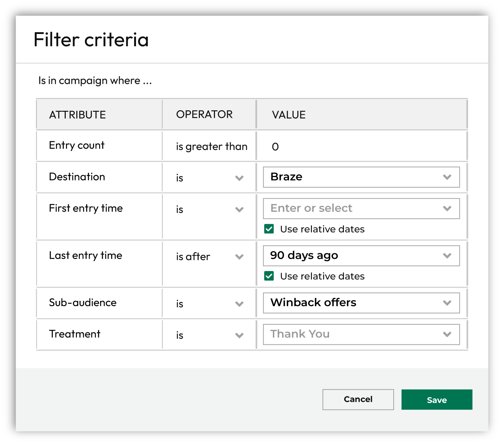
Task: Uncheck Use relative dates for First entry time
Action: point(269,229)
